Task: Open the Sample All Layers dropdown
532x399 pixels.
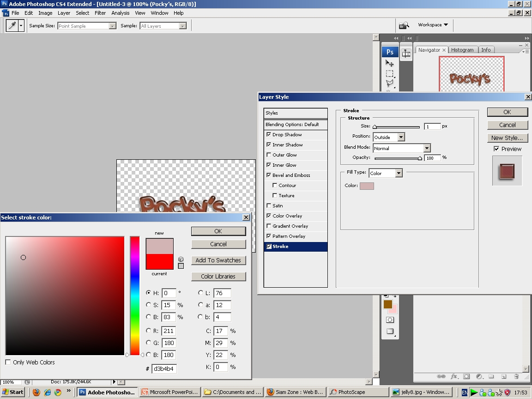Action: [163, 26]
